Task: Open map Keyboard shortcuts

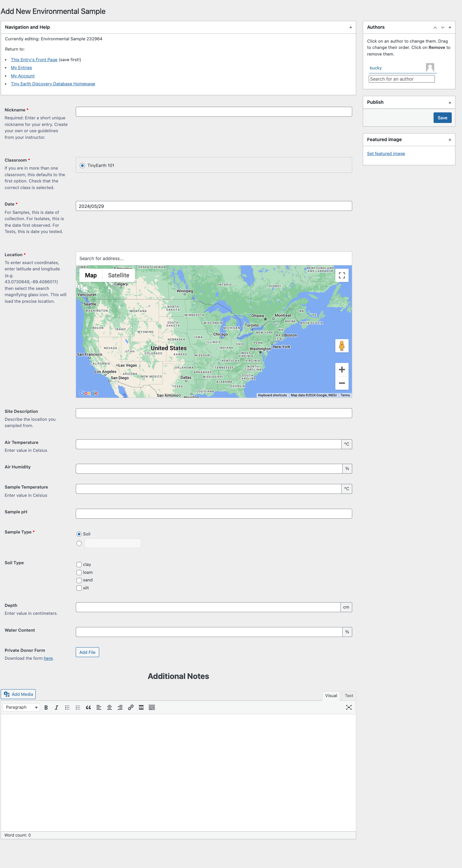Action: click(x=272, y=395)
